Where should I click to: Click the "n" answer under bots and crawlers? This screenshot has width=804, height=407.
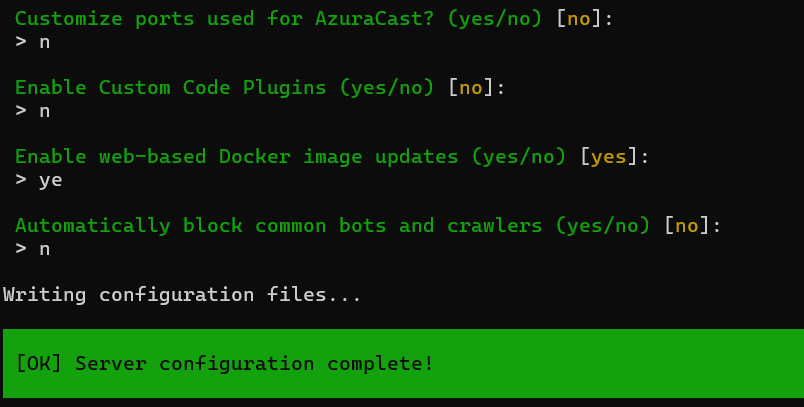[45, 249]
